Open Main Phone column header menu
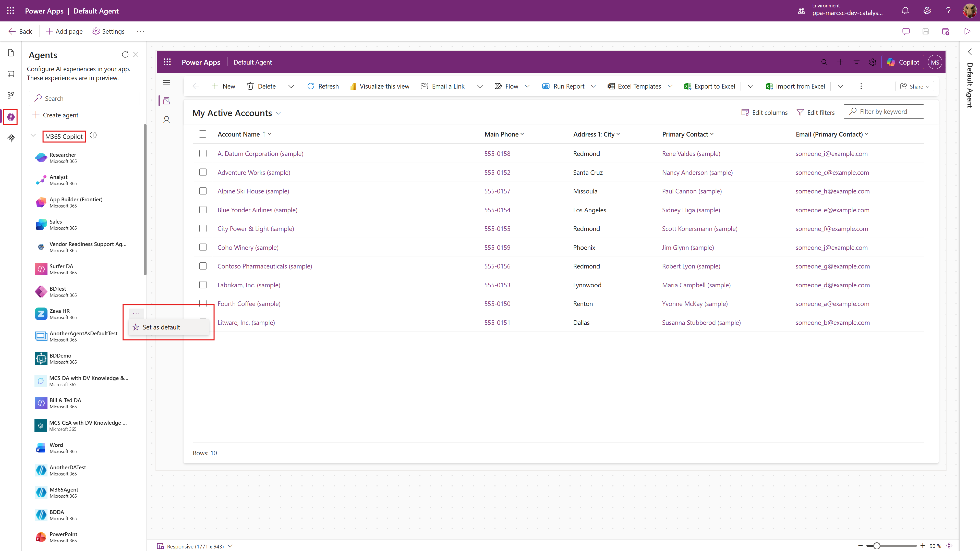980x551 pixels. [504, 134]
